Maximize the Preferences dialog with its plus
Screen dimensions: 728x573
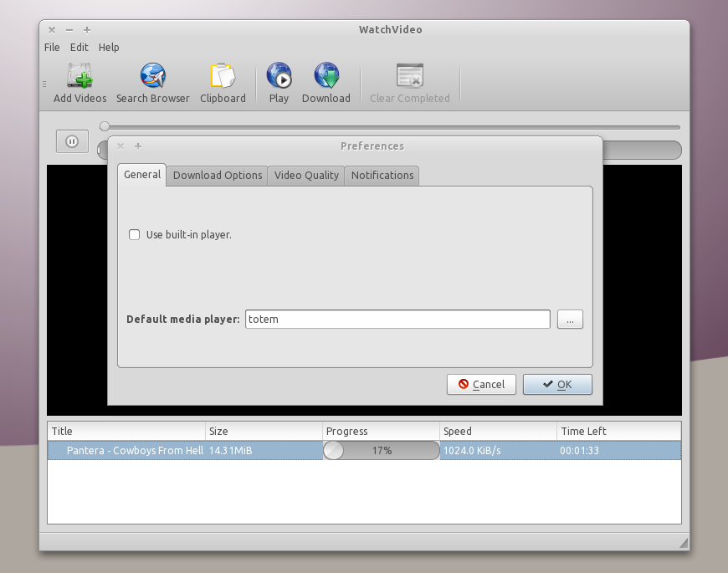138,146
